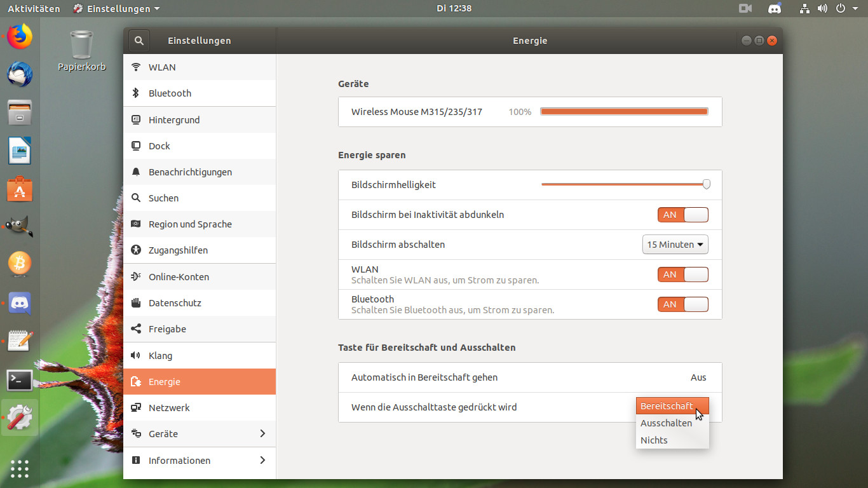
Task: Minimize the Einstellungen window
Action: [x=747, y=41]
